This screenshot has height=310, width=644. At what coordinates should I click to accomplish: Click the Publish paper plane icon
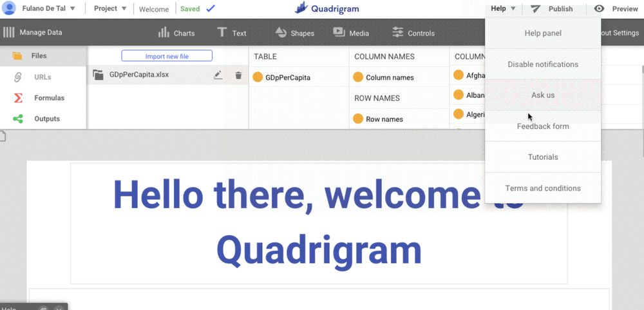[535, 8]
